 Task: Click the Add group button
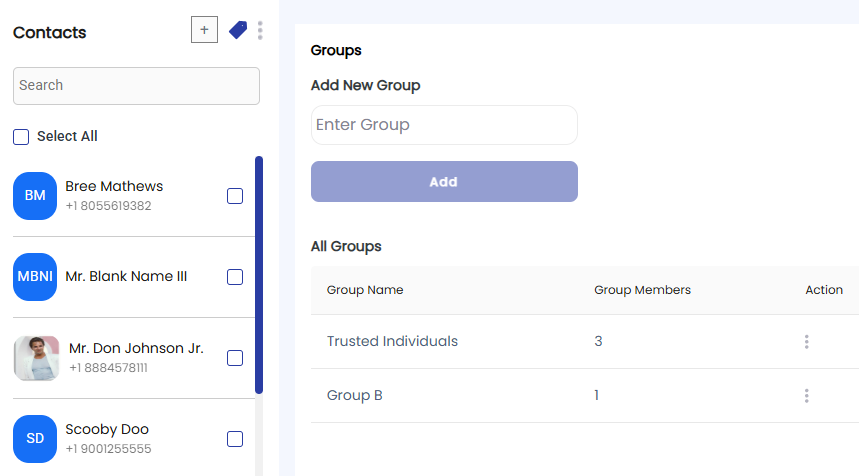[x=444, y=181]
